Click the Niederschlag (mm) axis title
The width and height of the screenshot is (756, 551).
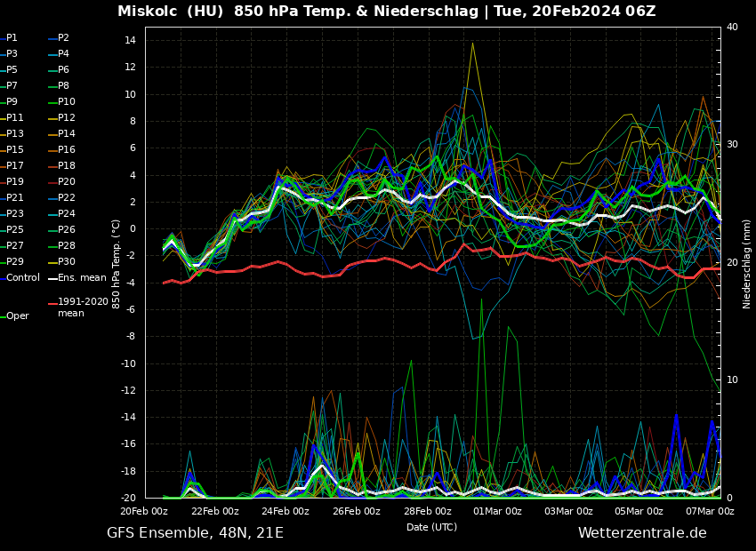click(747, 263)
